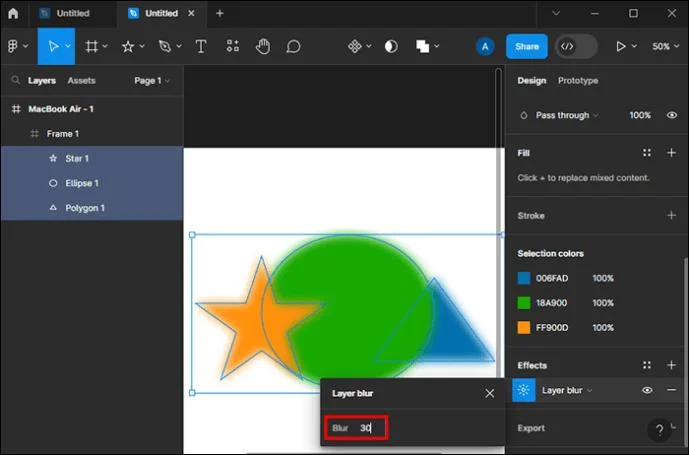Select the Comment tool
689x455 pixels.
click(293, 46)
